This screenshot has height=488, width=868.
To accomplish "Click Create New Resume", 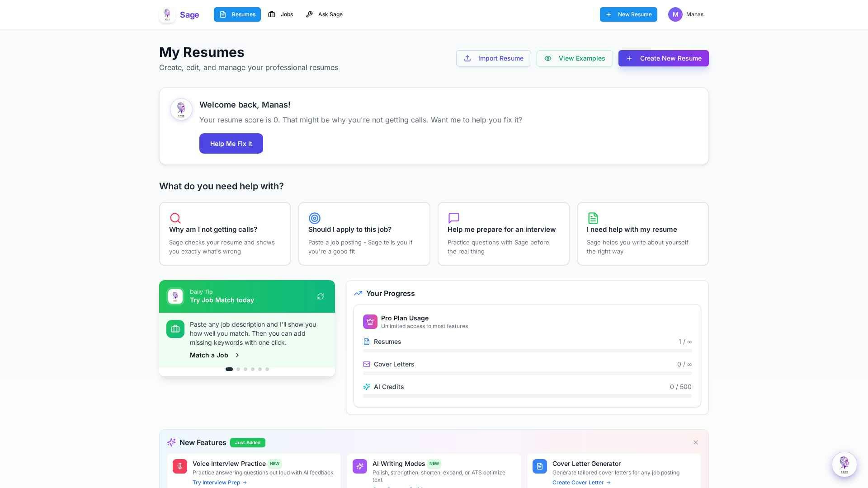I will coord(663,58).
